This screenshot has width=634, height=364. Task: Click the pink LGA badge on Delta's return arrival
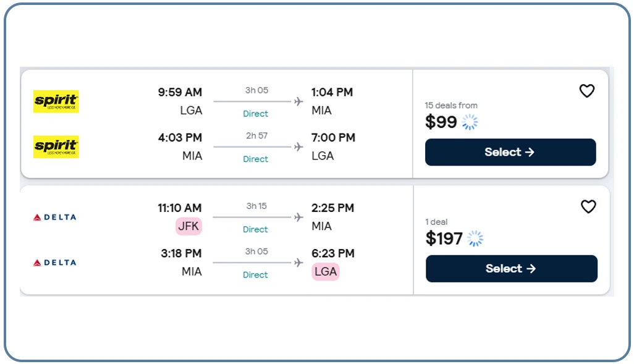point(326,272)
